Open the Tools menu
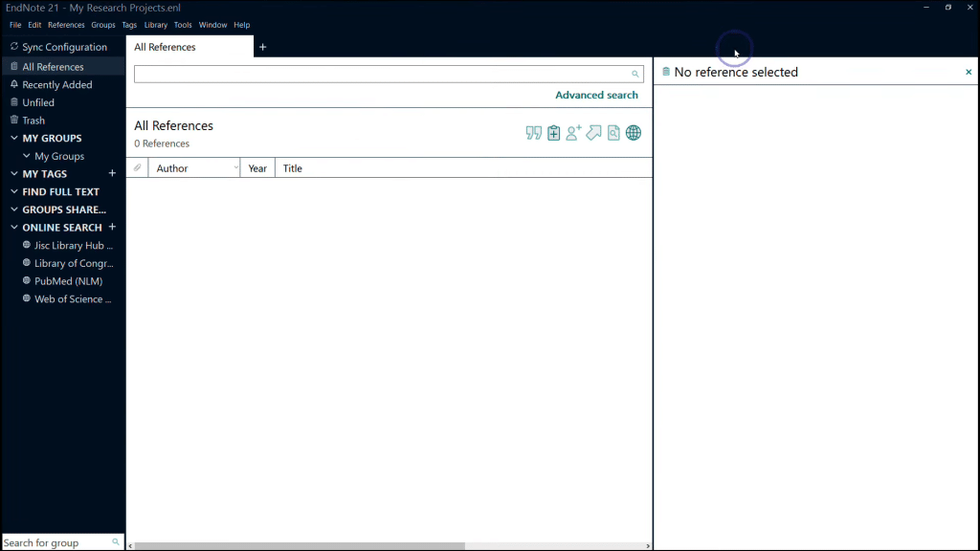This screenshot has height=551, width=980. (x=183, y=25)
